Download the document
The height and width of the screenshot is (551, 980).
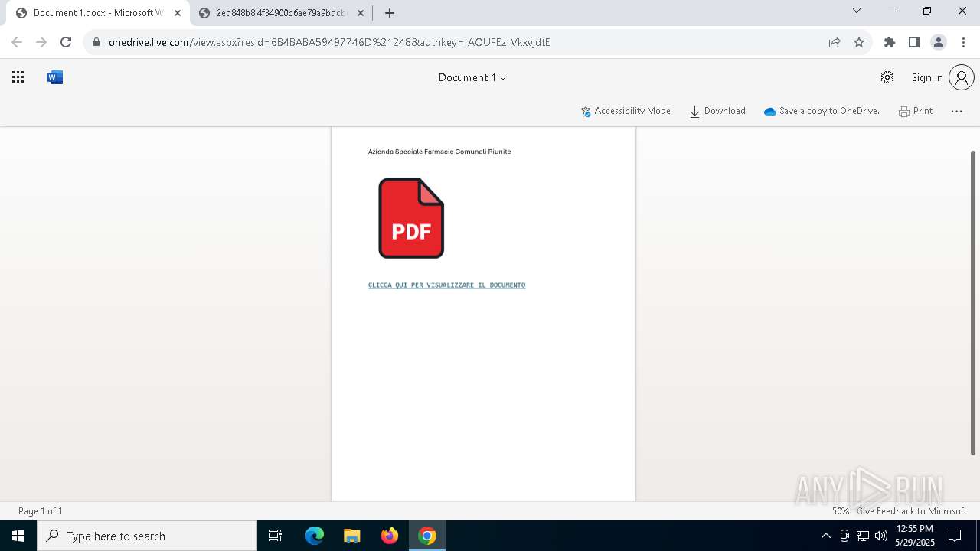coord(717,111)
